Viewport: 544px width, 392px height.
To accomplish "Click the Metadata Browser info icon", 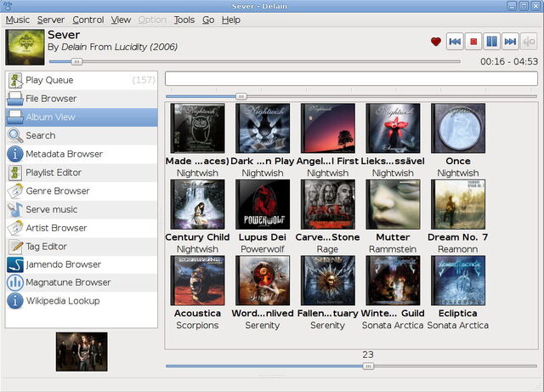I will (15, 154).
